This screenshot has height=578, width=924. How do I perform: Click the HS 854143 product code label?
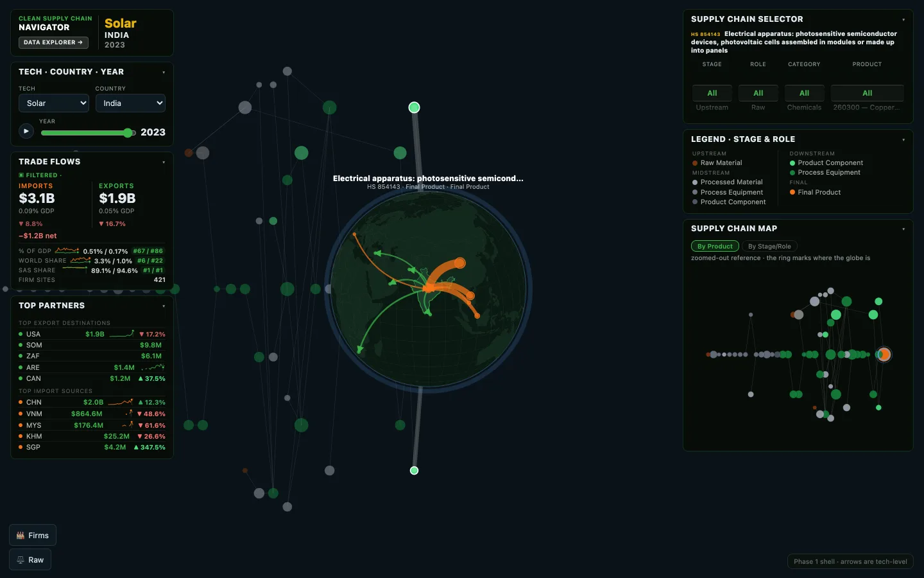[x=706, y=34]
